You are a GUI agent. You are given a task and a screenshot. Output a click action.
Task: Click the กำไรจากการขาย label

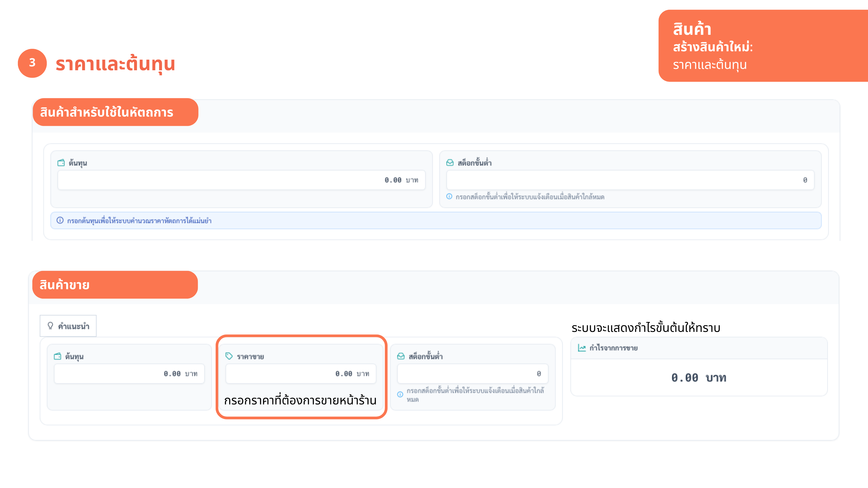pyautogui.click(x=614, y=348)
